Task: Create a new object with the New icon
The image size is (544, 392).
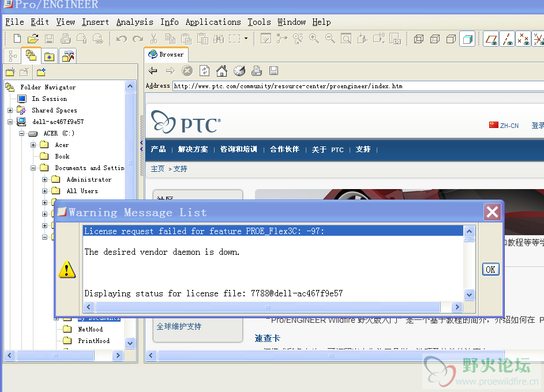Action: [17, 39]
